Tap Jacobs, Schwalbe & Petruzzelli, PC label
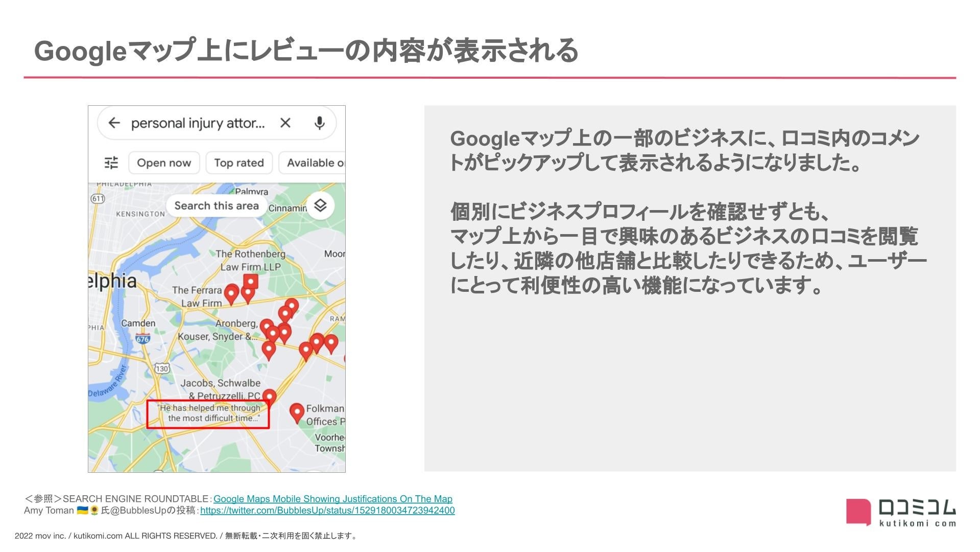This screenshot has height=552, width=980. coord(221,389)
